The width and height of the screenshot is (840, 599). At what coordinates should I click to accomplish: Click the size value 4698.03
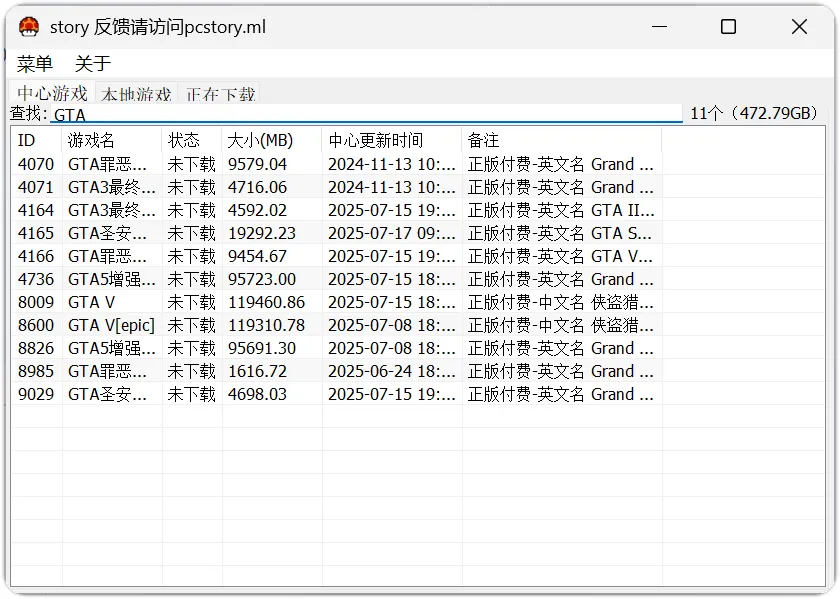(x=258, y=394)
